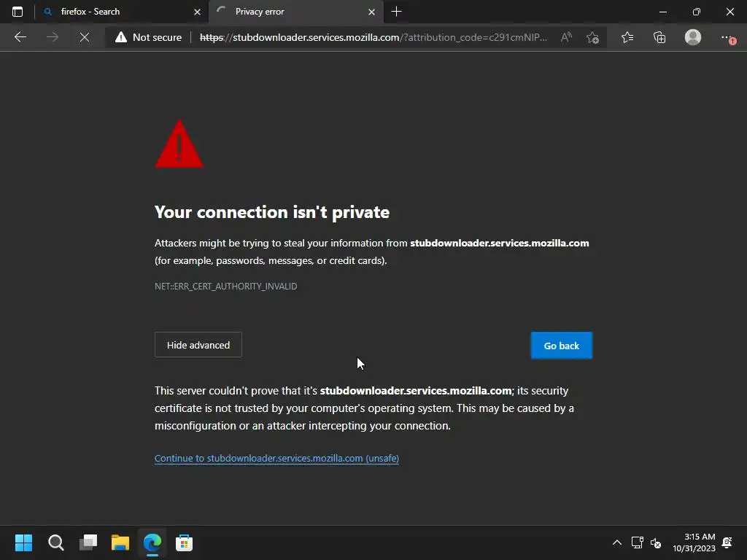
Task: Launch File Explorer from taskbar
Action: pyautogui.click(x=120, y=542)
